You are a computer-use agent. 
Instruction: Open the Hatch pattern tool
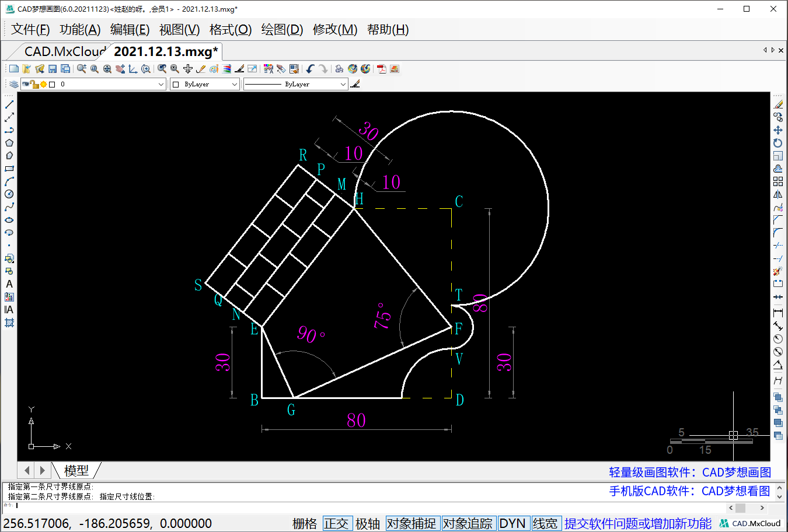tap(9, 323)
